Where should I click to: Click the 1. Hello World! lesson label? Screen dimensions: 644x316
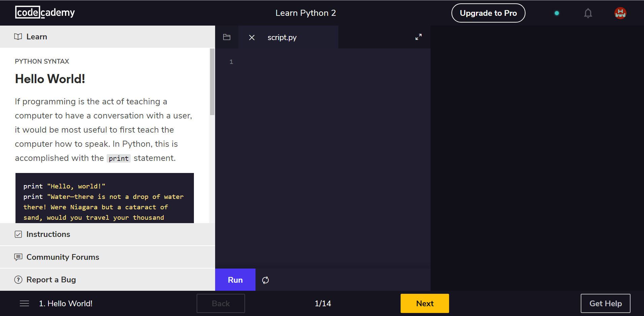tap(66, 304)
